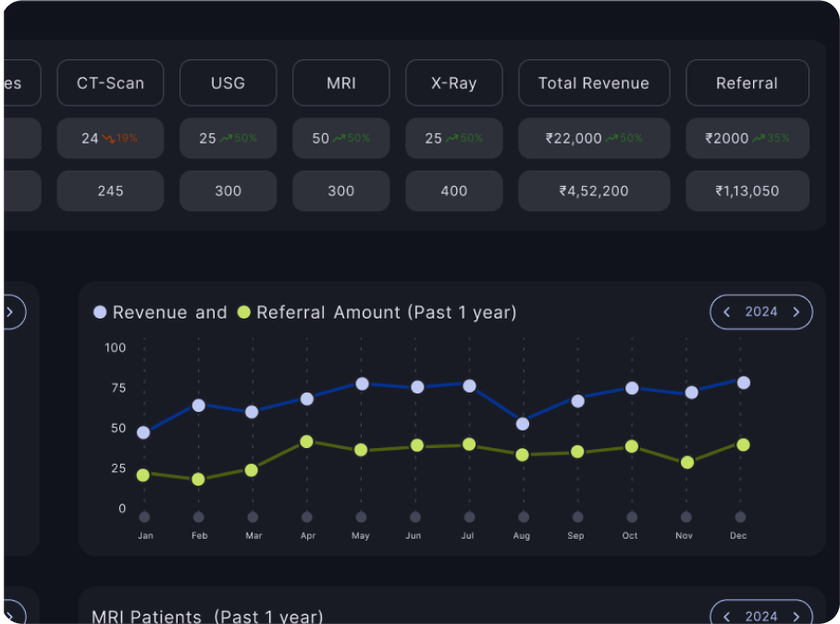
Task: Select the MRI column header
Action: [341, 82]
